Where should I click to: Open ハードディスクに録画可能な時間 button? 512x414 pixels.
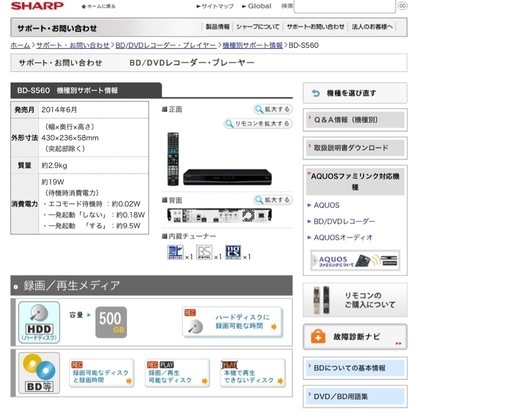pyautogui.click(x=233, y=322)
